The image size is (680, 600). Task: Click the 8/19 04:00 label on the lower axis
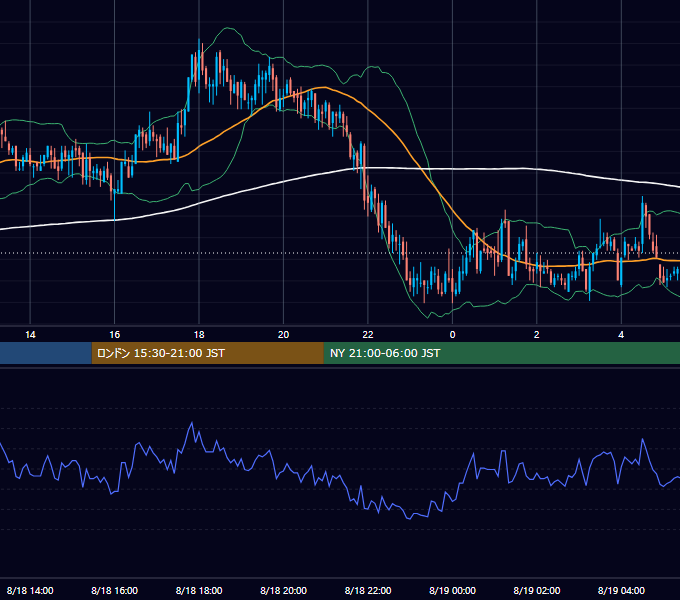(x=621, y=590)
